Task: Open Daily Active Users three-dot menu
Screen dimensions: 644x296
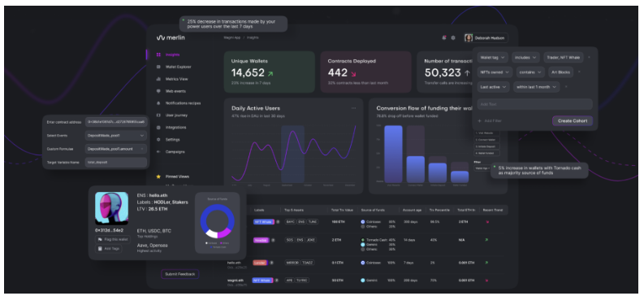Action: click(353, 108)
